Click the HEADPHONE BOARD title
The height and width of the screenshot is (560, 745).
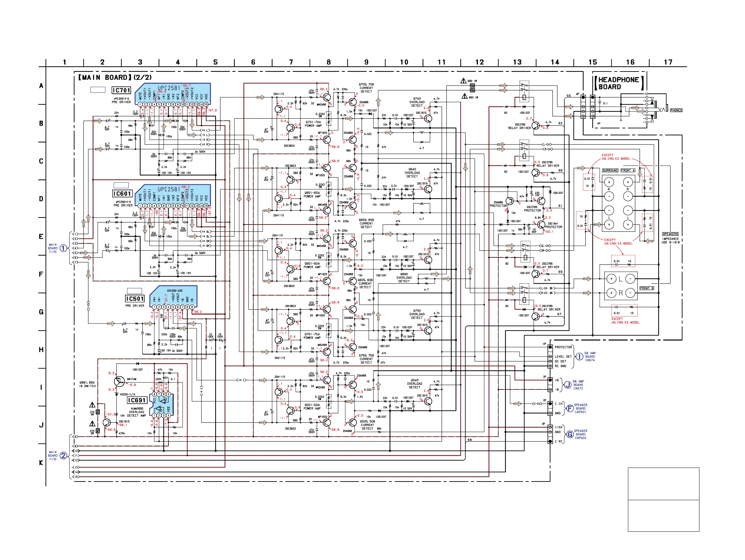pyautogui.click(x=618, y=83)
